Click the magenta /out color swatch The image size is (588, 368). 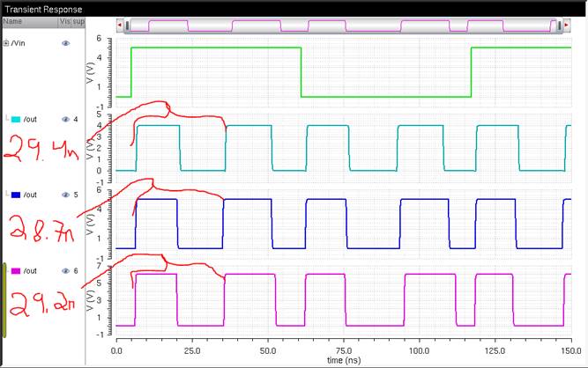(16, 271)
